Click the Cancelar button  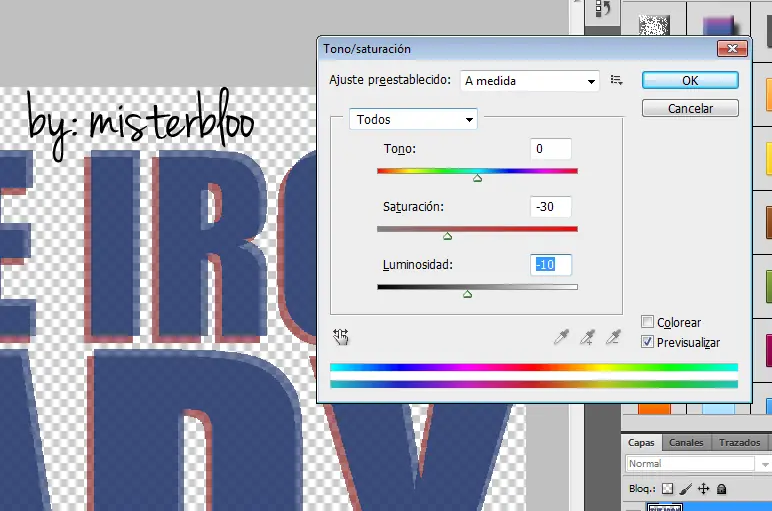[690, 108]
